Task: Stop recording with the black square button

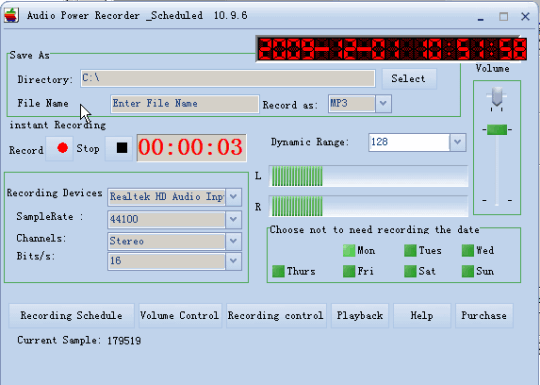Action: click(x=119, y=148)
